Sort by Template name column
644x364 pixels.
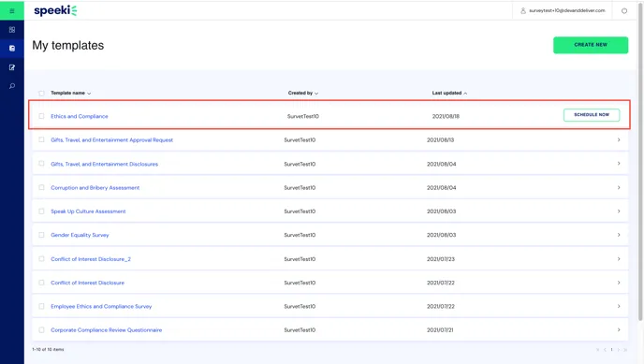click(x=70, y=94)
